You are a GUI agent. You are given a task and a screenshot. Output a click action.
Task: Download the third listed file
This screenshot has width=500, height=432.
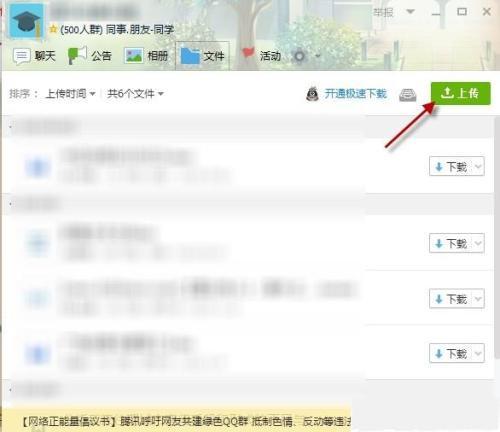click(451, 298)
